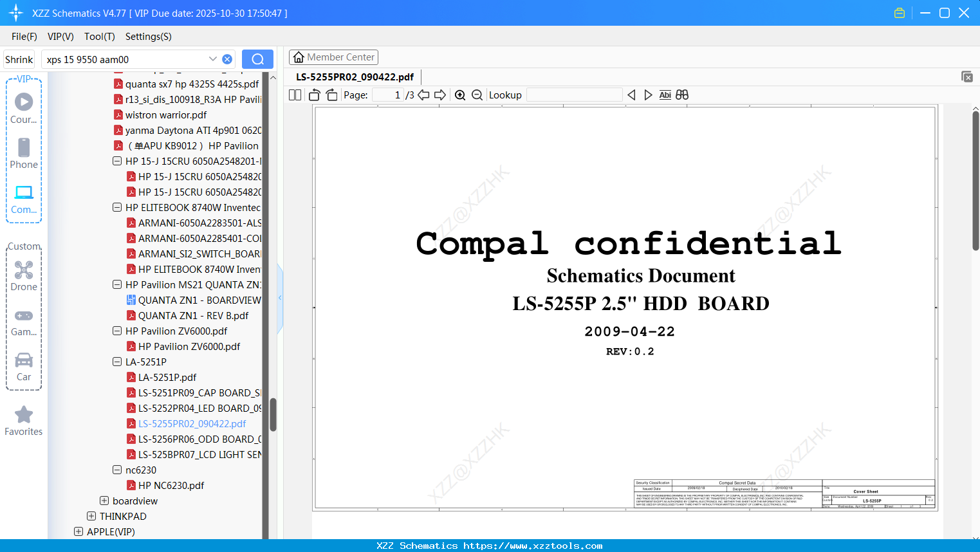
Task: Rotate page counterclockwise
Action: (x=315, y=95)
